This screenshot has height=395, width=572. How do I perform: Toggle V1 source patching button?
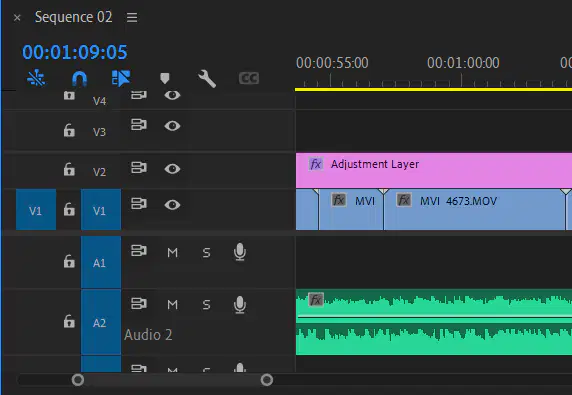pos(36,210)
